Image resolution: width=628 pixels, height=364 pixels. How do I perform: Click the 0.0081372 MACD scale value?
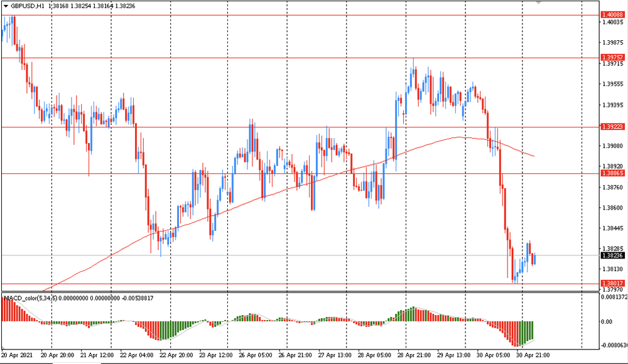point(614,297)
